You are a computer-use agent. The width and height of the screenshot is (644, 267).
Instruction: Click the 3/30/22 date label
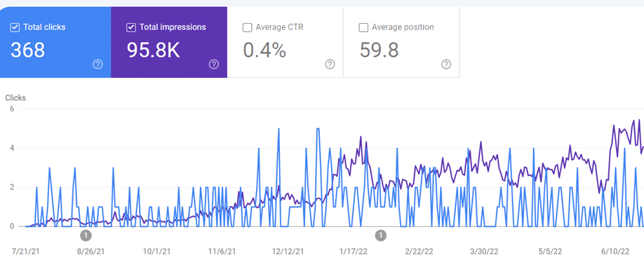[484, 252]
